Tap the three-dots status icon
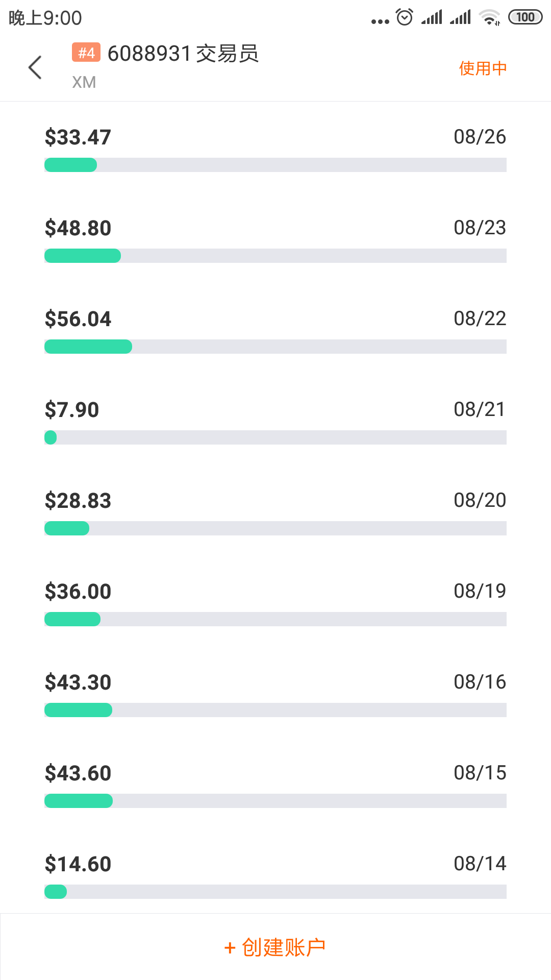Screen dimensions: 551x980 (380, 21)
